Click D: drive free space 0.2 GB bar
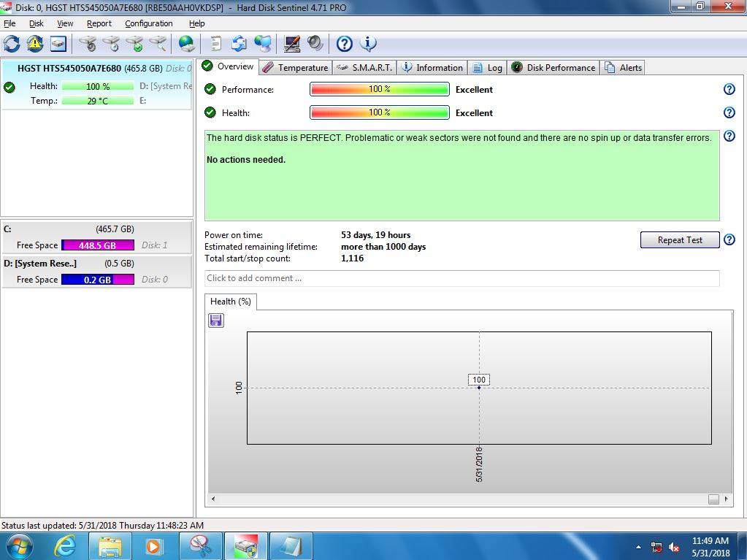The height and width of the screenshot is (560, 747). tap(98, 280)
